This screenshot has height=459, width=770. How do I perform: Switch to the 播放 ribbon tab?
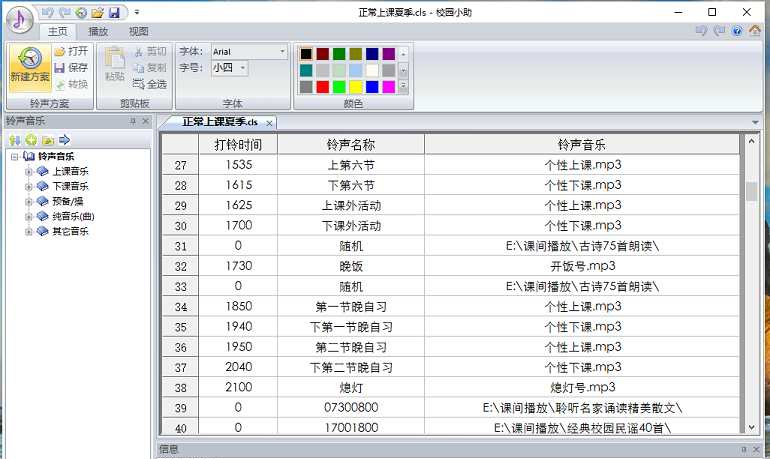[x=98, y=31]
